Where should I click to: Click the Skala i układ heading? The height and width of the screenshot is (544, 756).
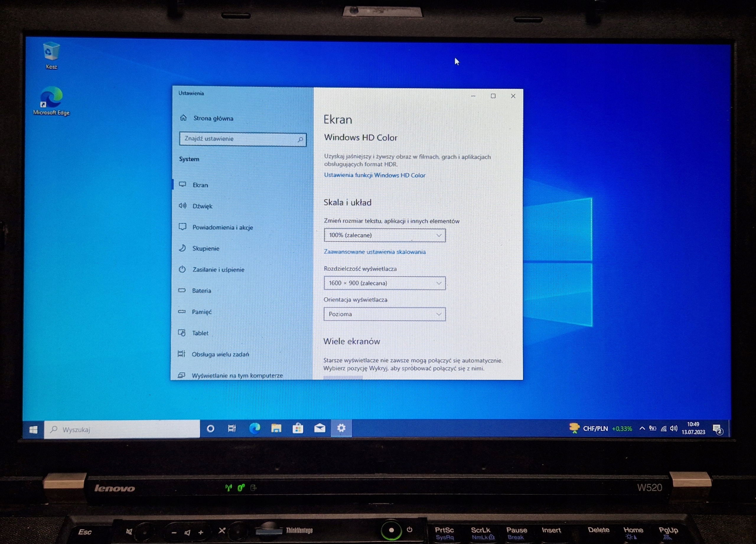coord(347,202)
